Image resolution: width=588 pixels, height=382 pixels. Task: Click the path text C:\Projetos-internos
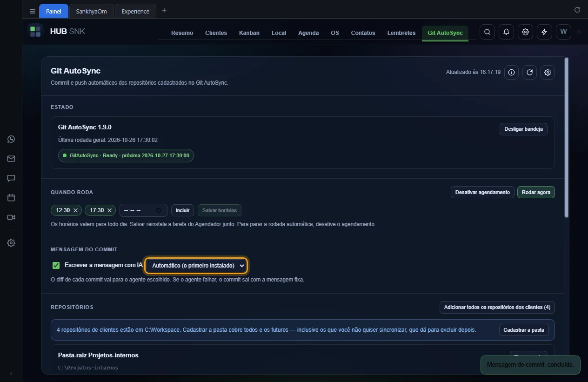[88, 368]
